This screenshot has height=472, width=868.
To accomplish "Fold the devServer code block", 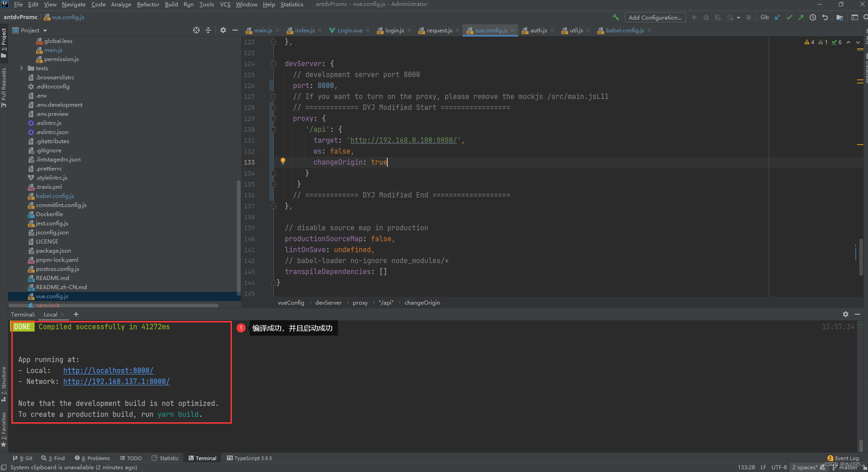I will [x=273, y=64].
